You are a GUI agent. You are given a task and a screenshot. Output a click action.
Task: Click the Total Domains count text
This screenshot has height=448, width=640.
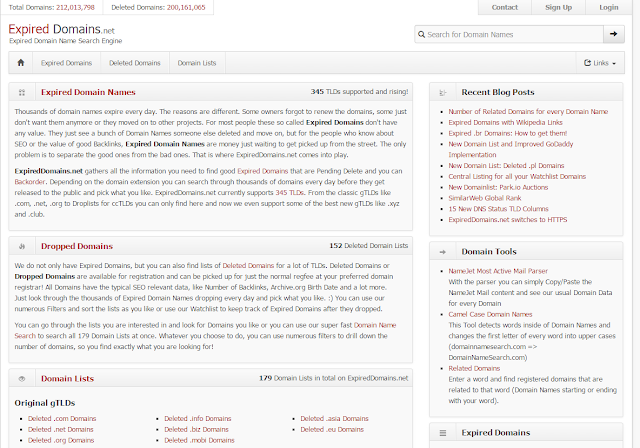(51, 7)
